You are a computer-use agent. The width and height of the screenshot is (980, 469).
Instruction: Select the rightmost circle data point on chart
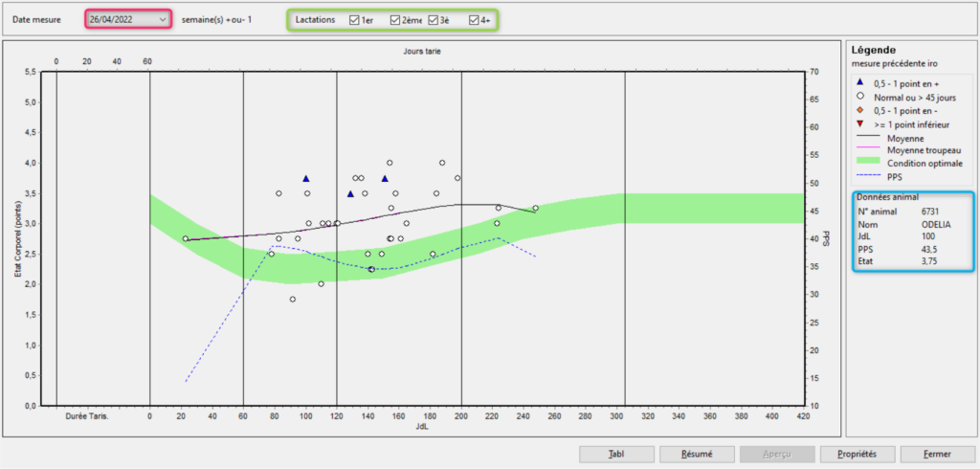tap(535, 208)
